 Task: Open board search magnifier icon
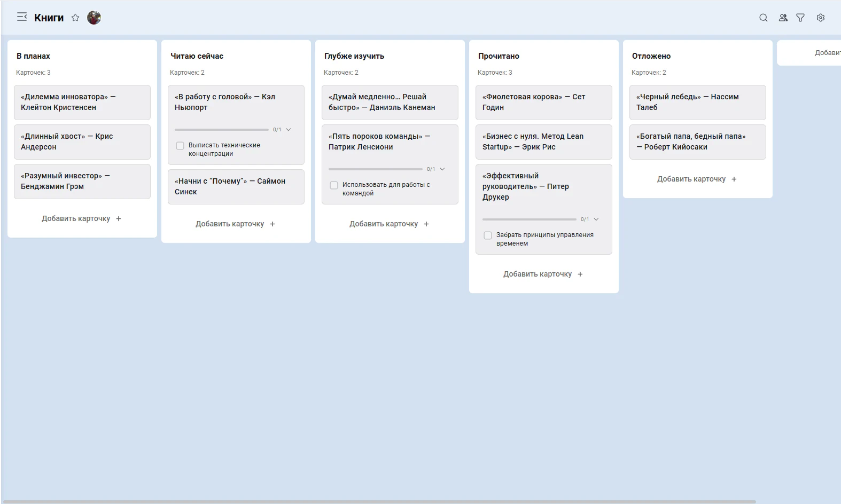coord(764,18)
